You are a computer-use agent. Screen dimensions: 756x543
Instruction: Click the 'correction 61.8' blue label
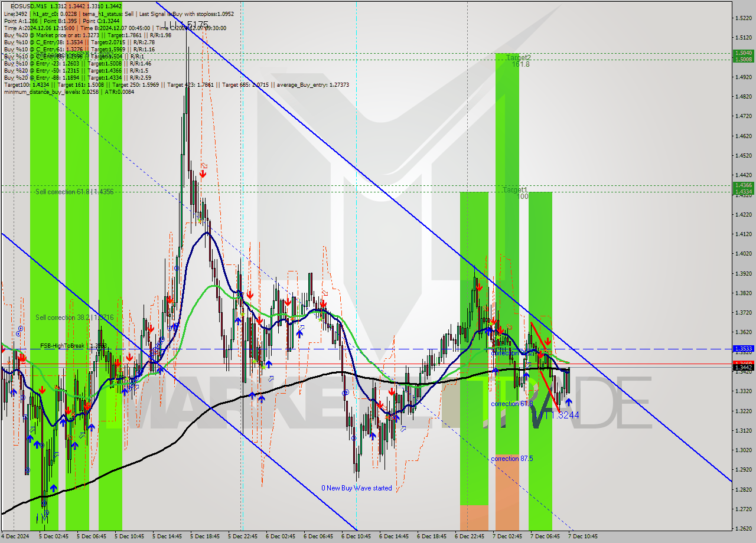[511, 404]
